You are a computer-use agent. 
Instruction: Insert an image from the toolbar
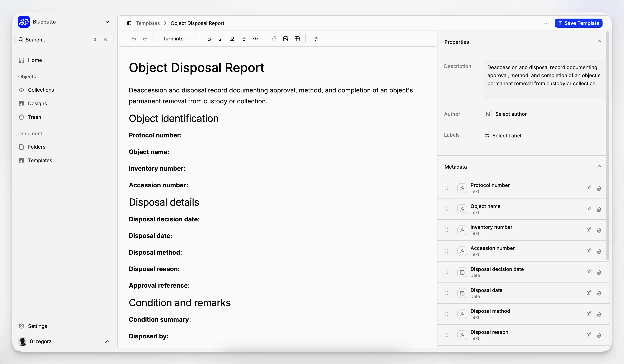click(x=286, y=39)
